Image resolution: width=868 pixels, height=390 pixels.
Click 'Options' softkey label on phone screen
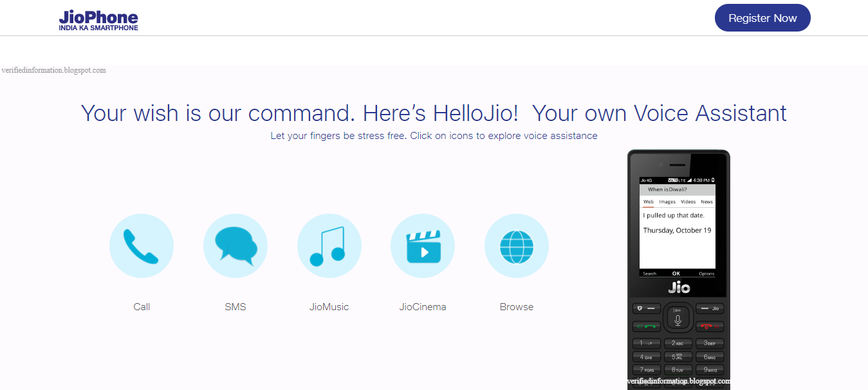point(706,274)
